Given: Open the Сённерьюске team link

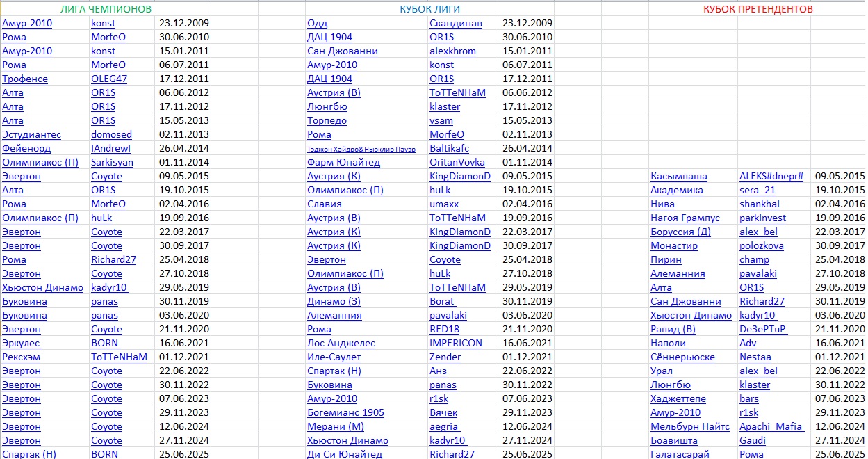Looking at the screenshot, I should tap(682, 357).
